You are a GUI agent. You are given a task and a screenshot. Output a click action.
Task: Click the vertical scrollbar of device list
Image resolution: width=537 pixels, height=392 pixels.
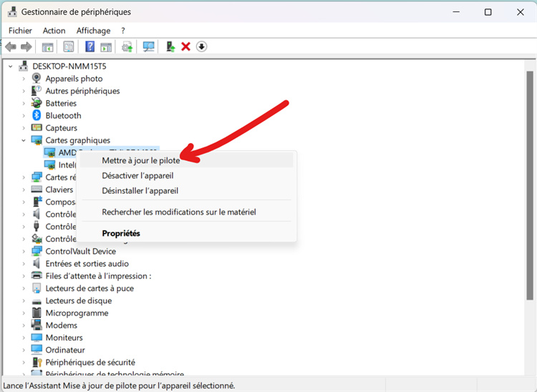[x=530, y=186]
